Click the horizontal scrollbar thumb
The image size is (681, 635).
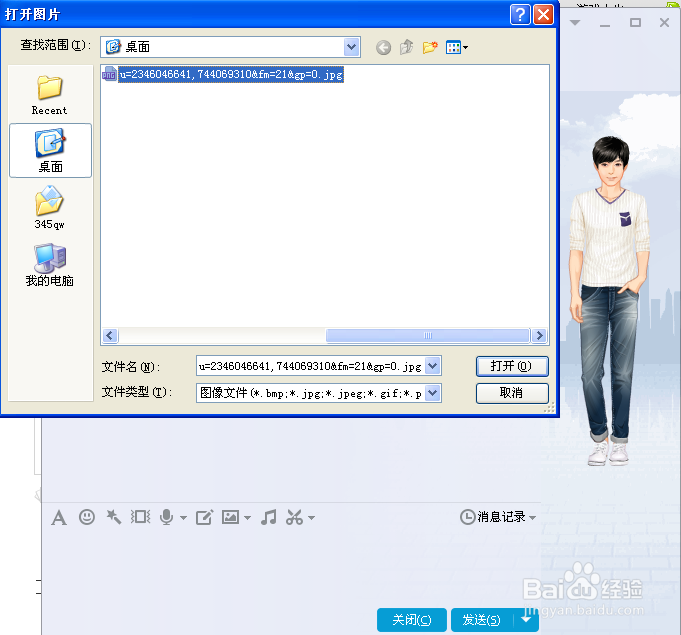(x=427, y=335)
